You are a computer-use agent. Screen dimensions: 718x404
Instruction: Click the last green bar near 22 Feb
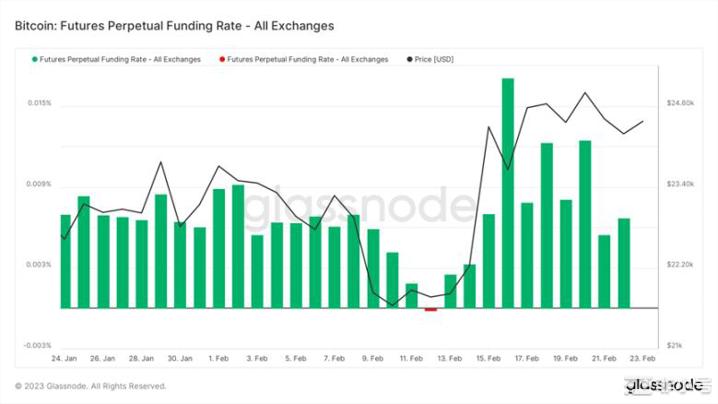(624, 263)
